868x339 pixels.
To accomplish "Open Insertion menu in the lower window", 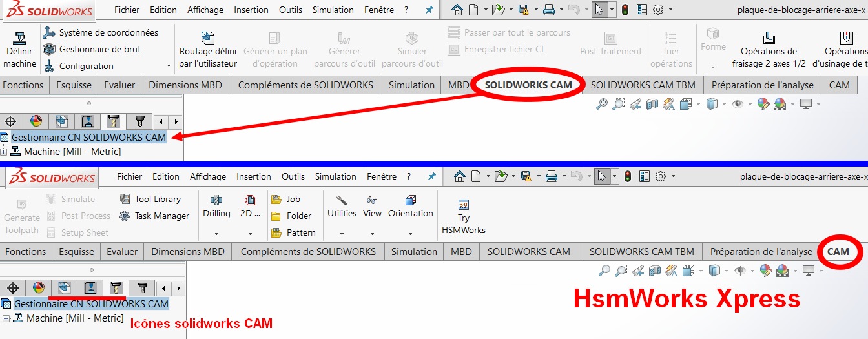I will (x=253, y=176).
